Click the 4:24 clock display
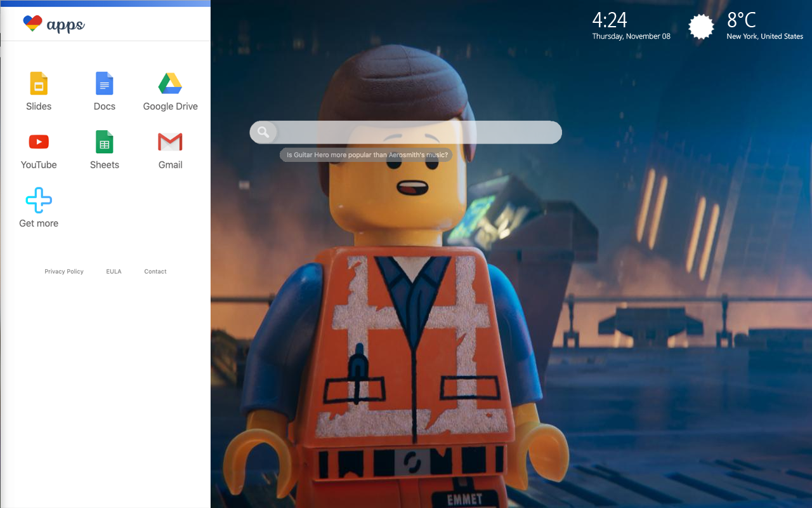Image resolution: width=812 pixels, height=508 pixels. 610,20
